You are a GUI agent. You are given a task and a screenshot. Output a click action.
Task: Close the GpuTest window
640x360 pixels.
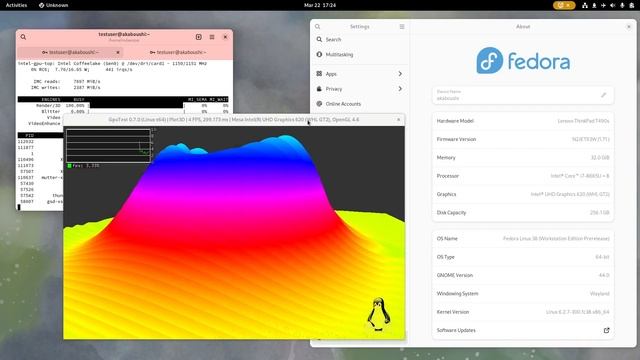coord(399,120)
